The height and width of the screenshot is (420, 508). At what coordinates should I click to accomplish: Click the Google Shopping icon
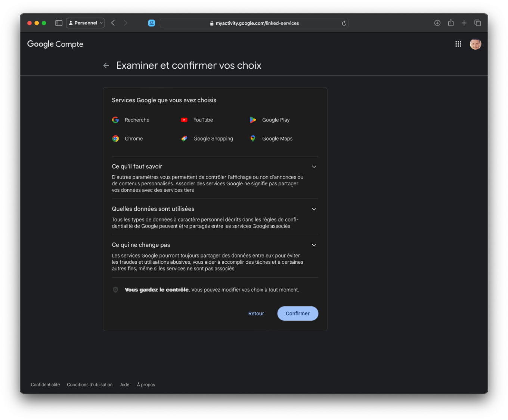pos(184,139)
